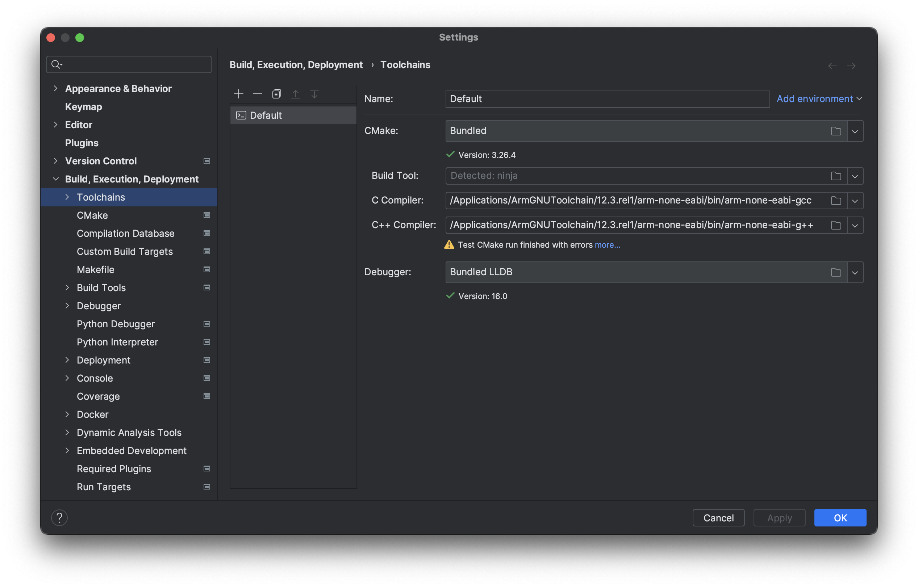Add a new toolchain with the plus icon

pyautogui.click(x=238, y=93)
